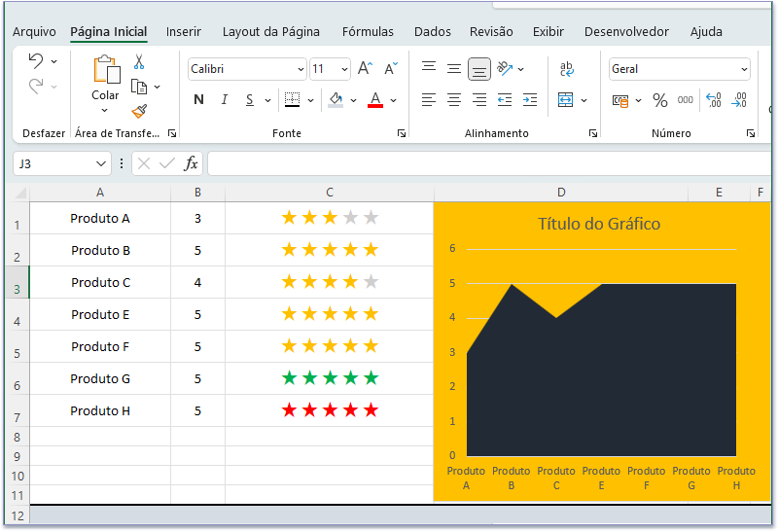Decrease font size with smaller A icon

click(391, 68)
